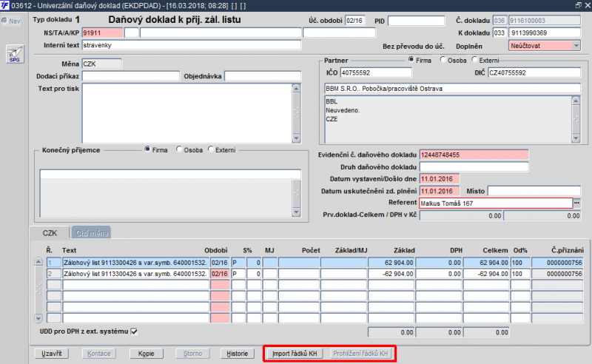Click the Storno button

pyautogui.click(x=193, y=354)
